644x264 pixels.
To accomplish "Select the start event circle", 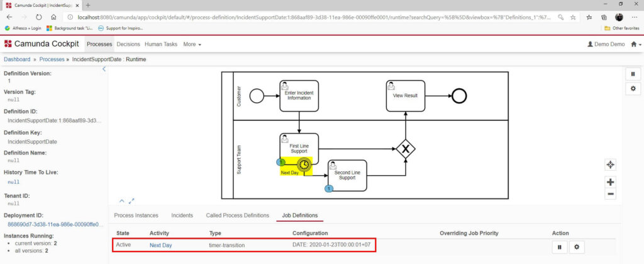I will click(257, 96).
